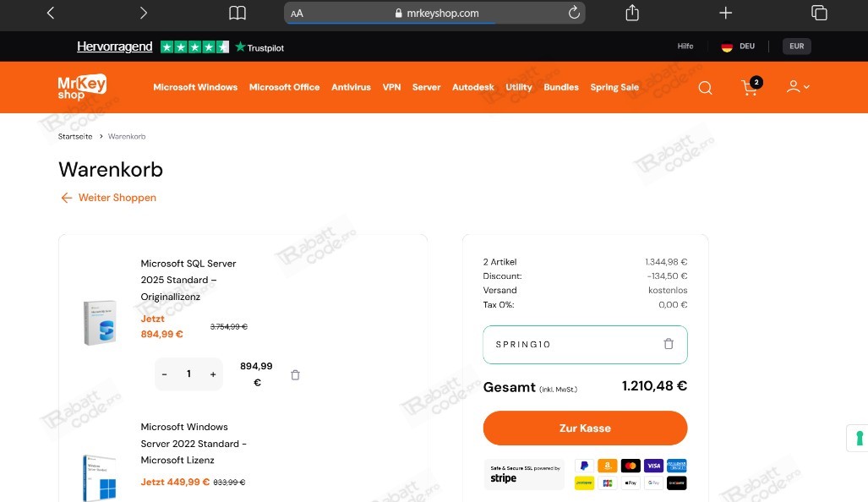Viewport: 868px width, 502px height.
Task: Select the Spring Sale menu item
Action: (x=614, y=87)
